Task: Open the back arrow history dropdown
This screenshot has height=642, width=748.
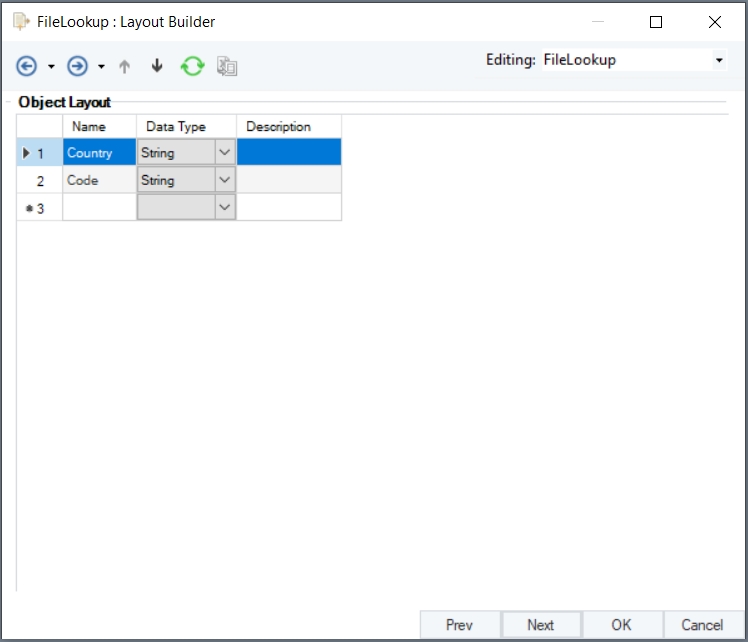Action: coord(51,67)
